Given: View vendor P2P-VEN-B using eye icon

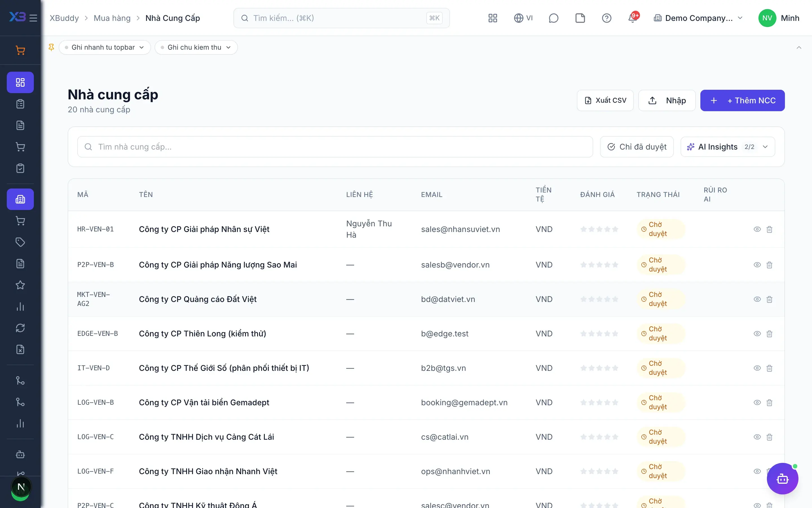Looking at the screenshot, I should [757, 265].
